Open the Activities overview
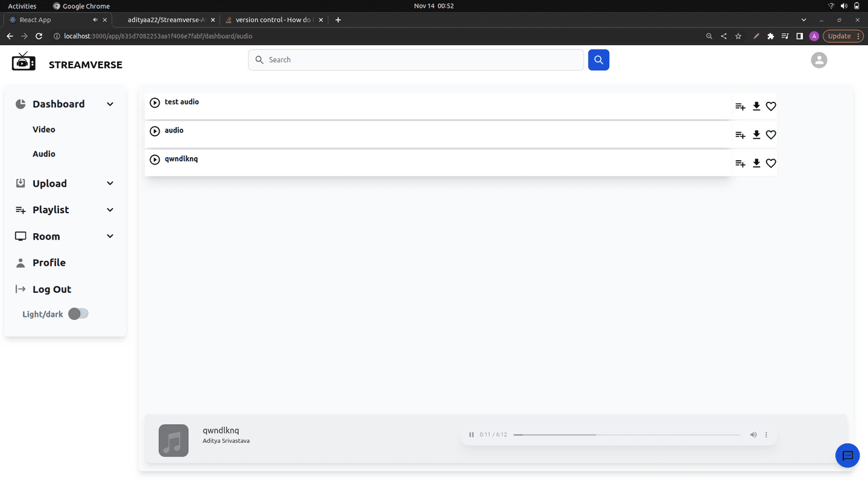The height and width of the screenshot is (488, 868). pyautogui.click(x=22, y=6)
